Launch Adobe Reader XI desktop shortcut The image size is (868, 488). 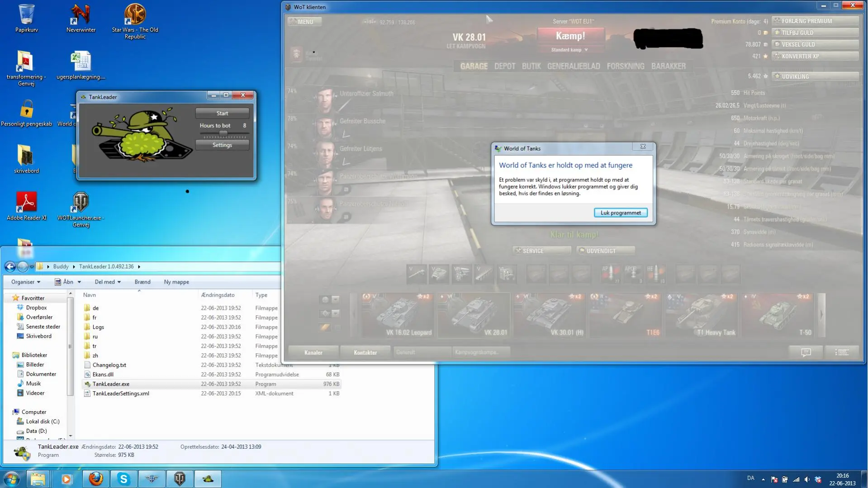(x=26, y=206)
